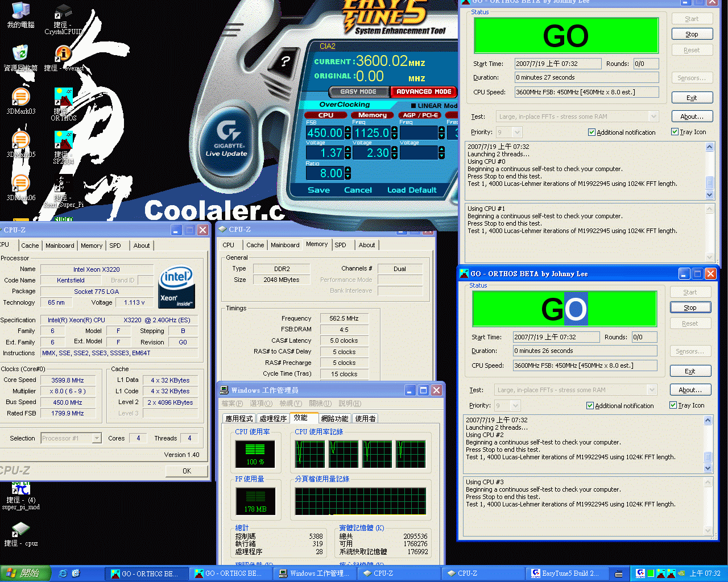
Task: Select the Memory tab in EasyTune5 overclocking panel
Action: [373, 115]
